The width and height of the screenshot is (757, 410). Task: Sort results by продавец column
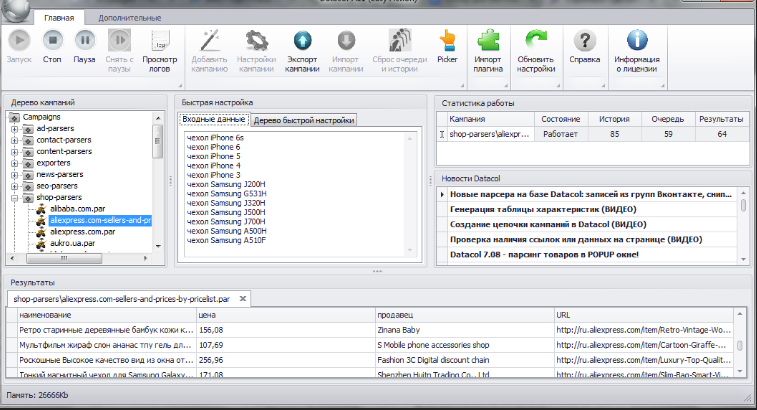click(465, 315)
